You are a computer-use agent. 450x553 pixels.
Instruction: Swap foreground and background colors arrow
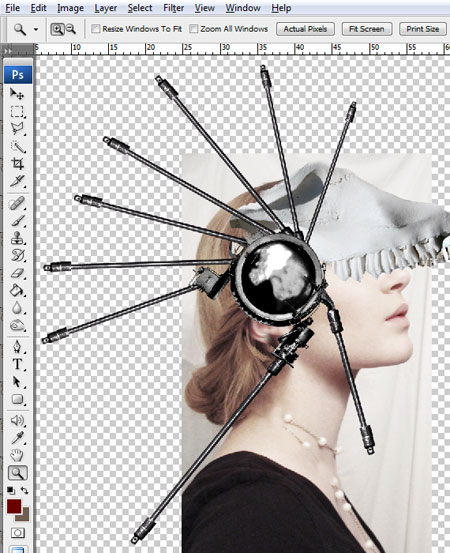tap(24, 490)
